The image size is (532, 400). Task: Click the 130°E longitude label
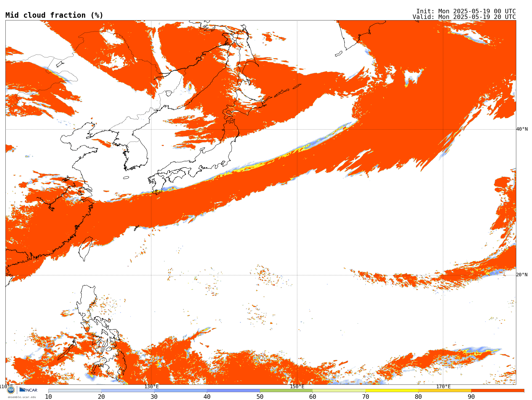coord(151,387)
